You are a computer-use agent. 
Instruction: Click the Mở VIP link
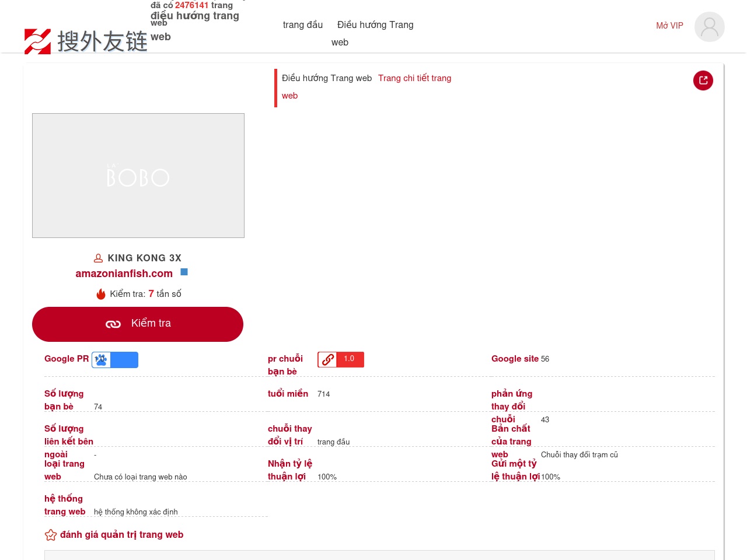tap(669, 26)
